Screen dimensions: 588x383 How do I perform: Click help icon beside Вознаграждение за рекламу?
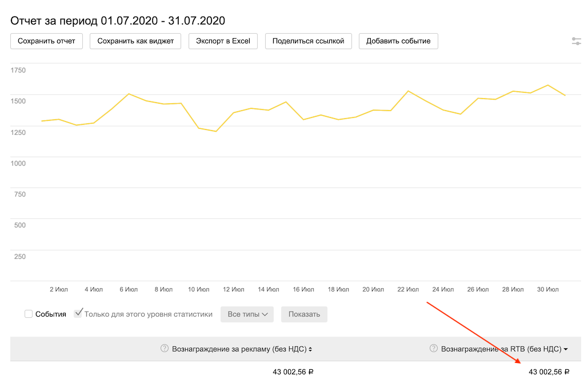[x=165, y=348]
